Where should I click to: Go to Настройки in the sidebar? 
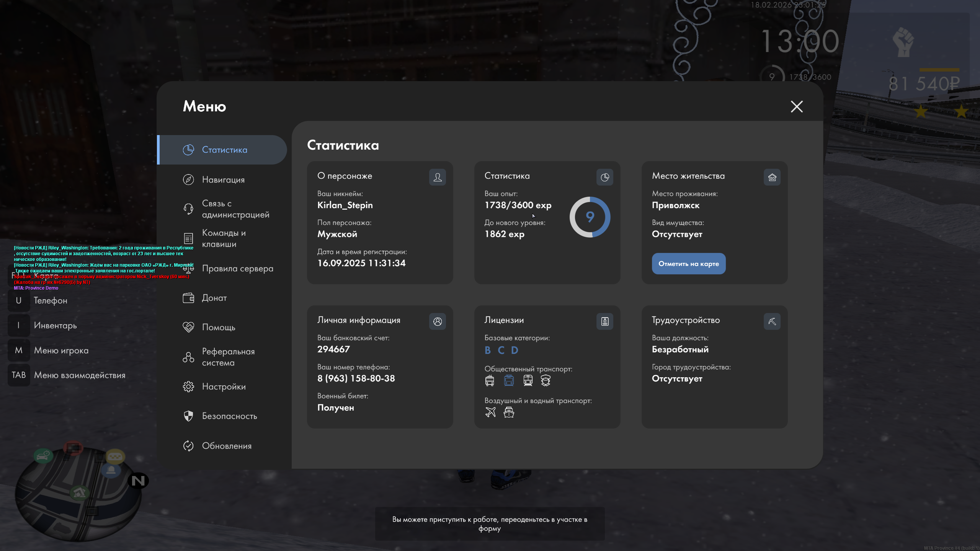tap(224, 386)
